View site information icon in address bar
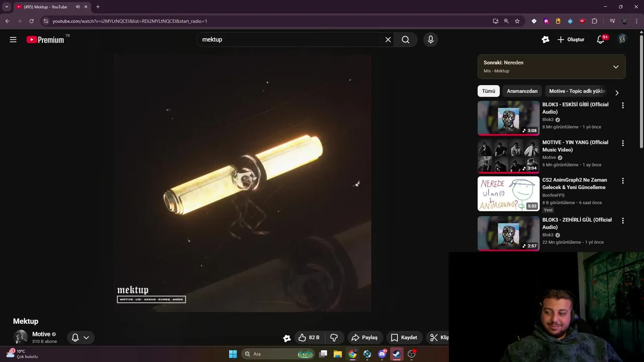 46,21
